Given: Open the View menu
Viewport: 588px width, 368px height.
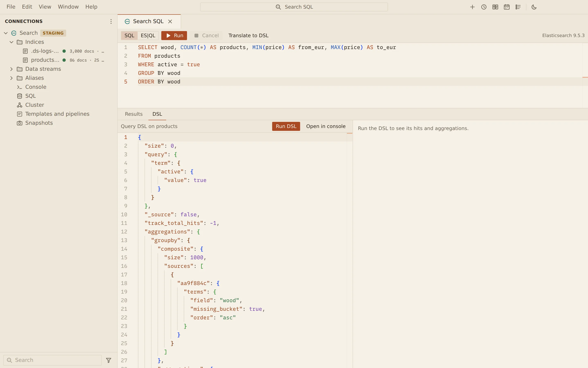Looking at the screenshot, I should 45,7.
